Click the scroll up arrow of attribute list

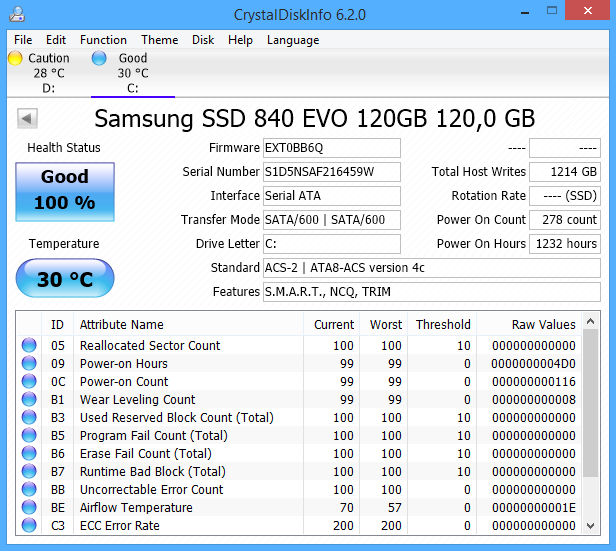(590, 322)
